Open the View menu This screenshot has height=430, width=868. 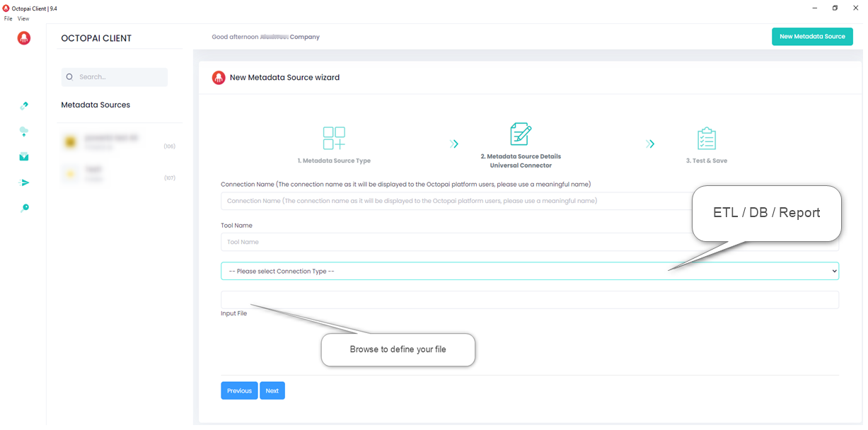click(23, 18)
